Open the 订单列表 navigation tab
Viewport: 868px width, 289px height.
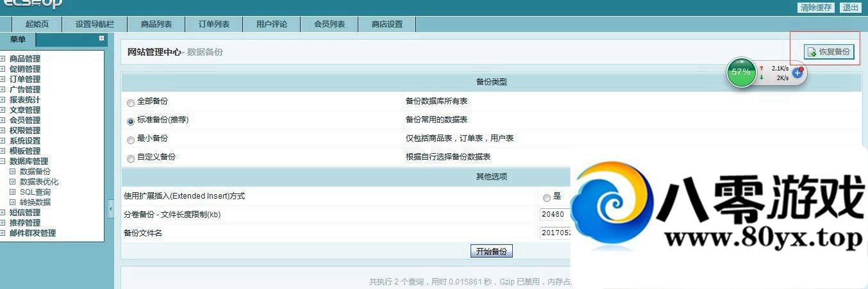pos(214,24)
